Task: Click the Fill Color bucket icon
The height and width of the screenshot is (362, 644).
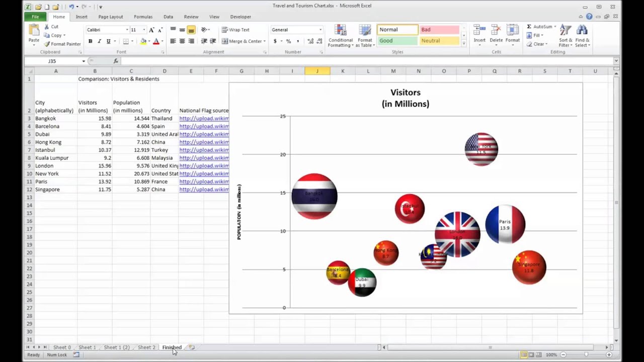Action: [143, 41]
